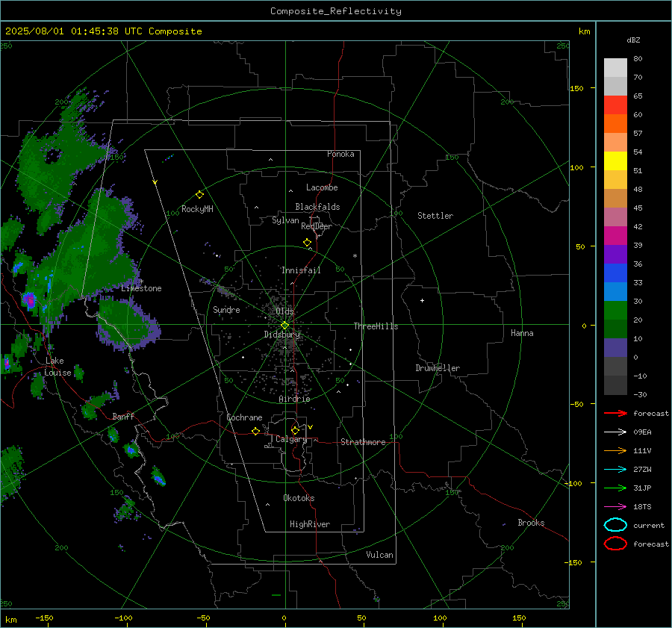Select the Strathmore label
Viewport: 672px width, 628px height.
(x=363, y=442)
